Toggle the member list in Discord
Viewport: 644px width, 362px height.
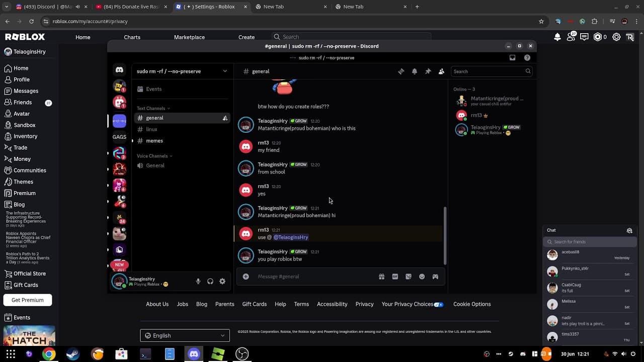(x=441, y=71)
